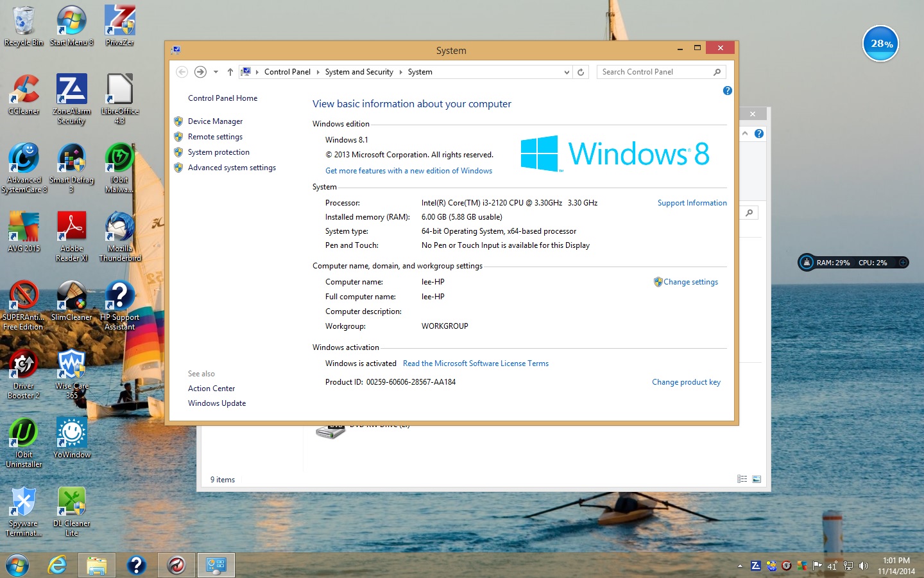Click Change settings for computer name

pyautogui.click(x=690, y=282)
